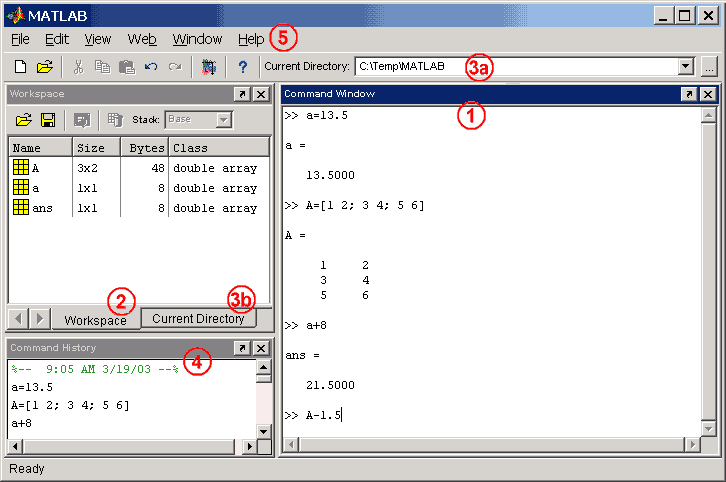Click the Copy toolbar icon

pos(102,67)
